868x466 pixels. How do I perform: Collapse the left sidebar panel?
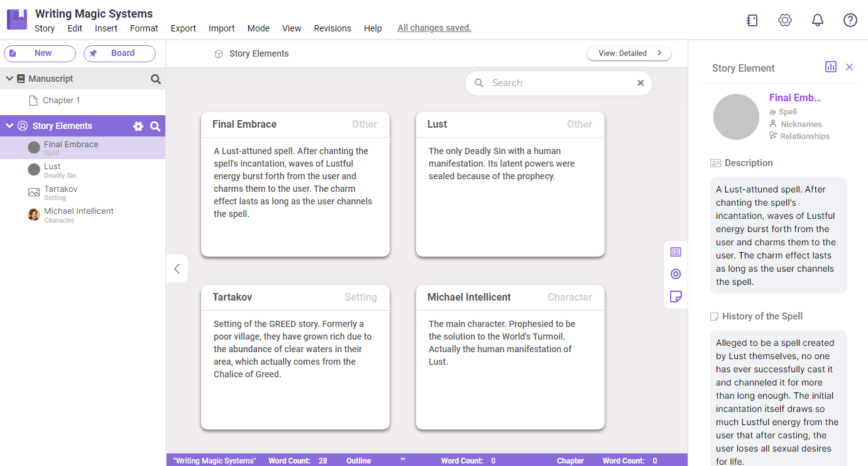click(177, 269)
